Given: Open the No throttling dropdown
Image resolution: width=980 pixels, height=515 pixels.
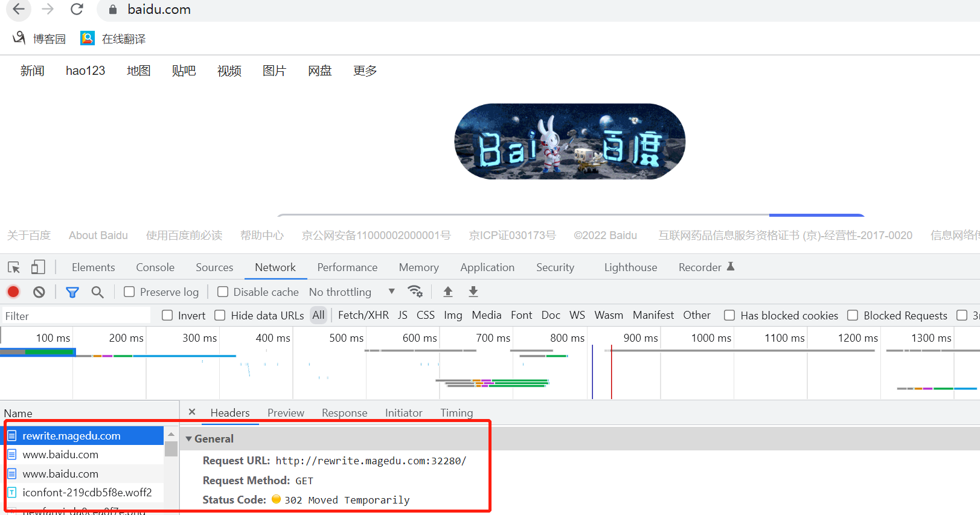Looking at the screenshot, I should (x=352, y=292).
